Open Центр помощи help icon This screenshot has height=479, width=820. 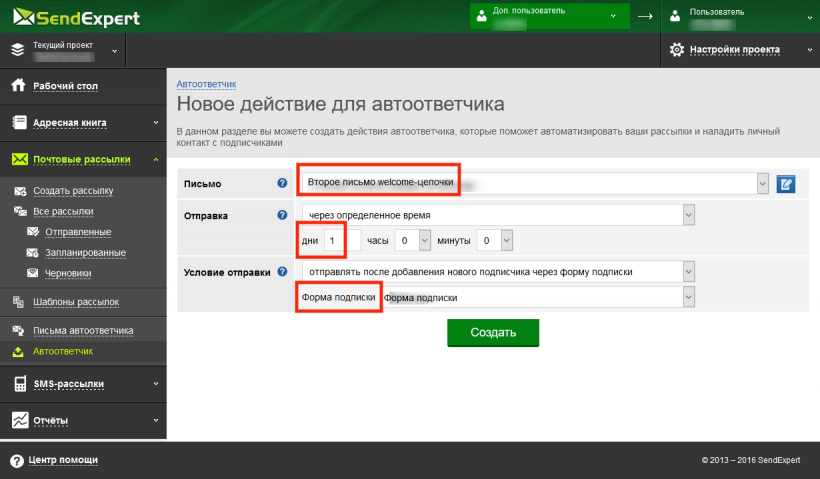16,460
